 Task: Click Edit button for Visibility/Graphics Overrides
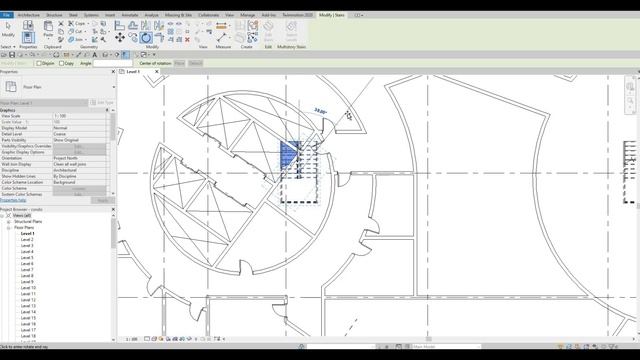click(x=79, y=146)
